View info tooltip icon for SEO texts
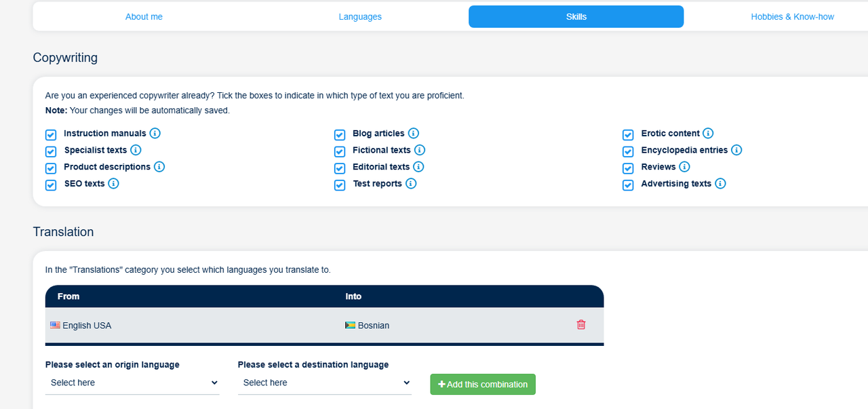 (113, 183)
